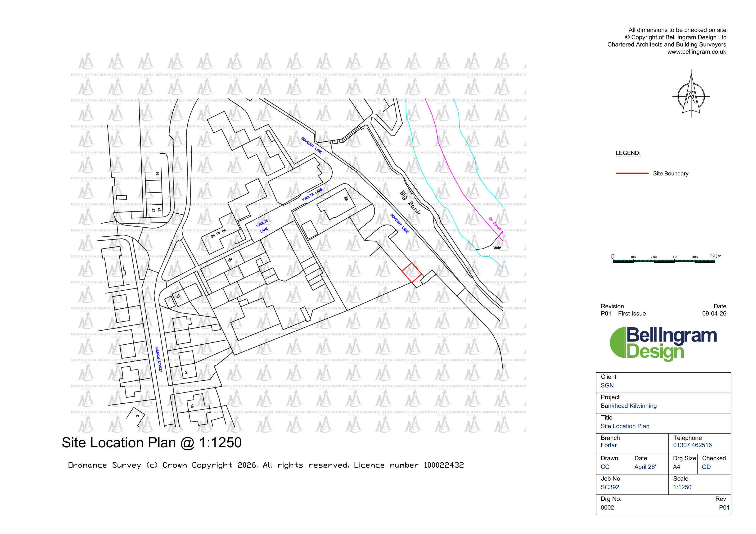Image resolution: width=756 pixels, height=534 pixels.
Task: Click the red legend line sample
Action: tap(632, 173)
